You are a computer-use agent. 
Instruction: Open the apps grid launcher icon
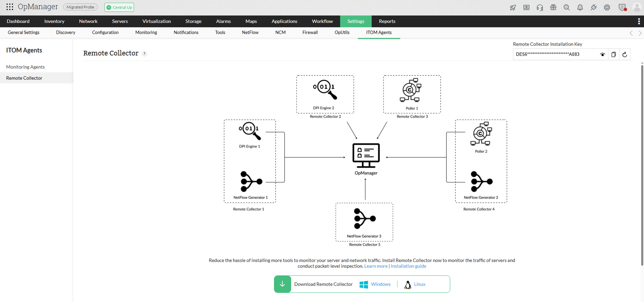pyautogui.click(x=10, y=7)
